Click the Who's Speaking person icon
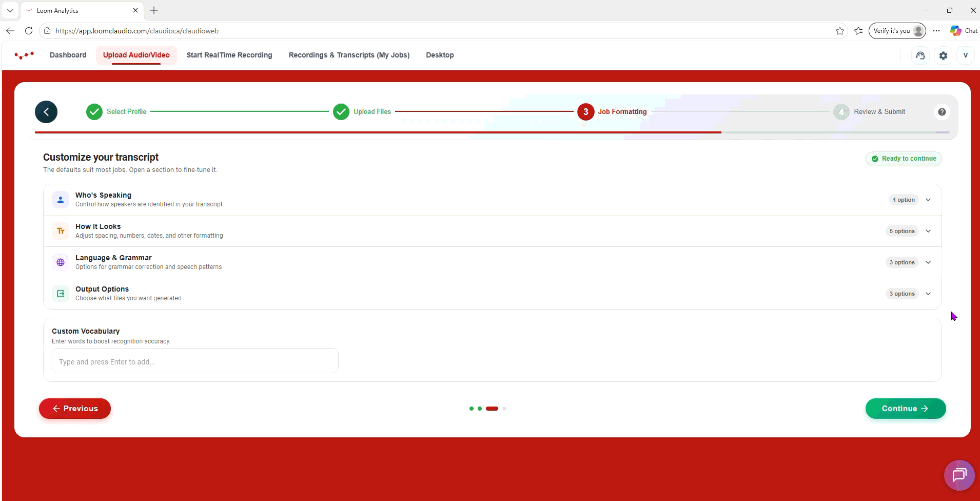Screen dimensions: 980x501 (61, 200)
